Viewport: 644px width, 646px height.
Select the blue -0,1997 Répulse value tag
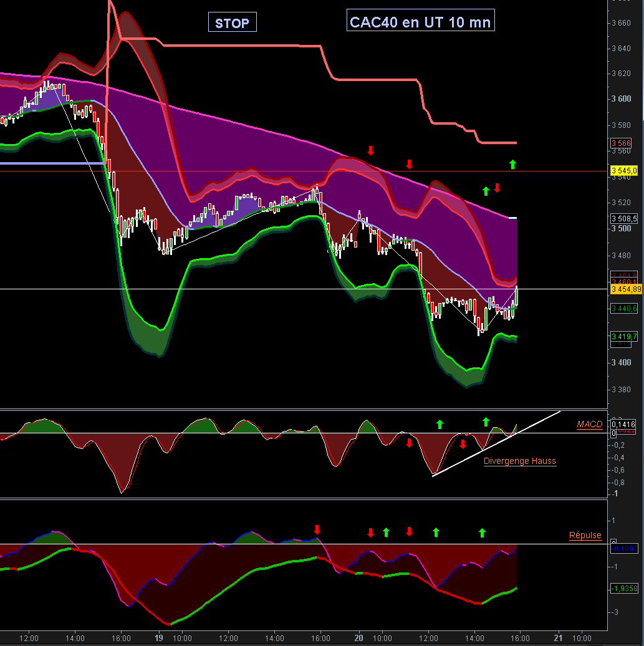[624, 548]
